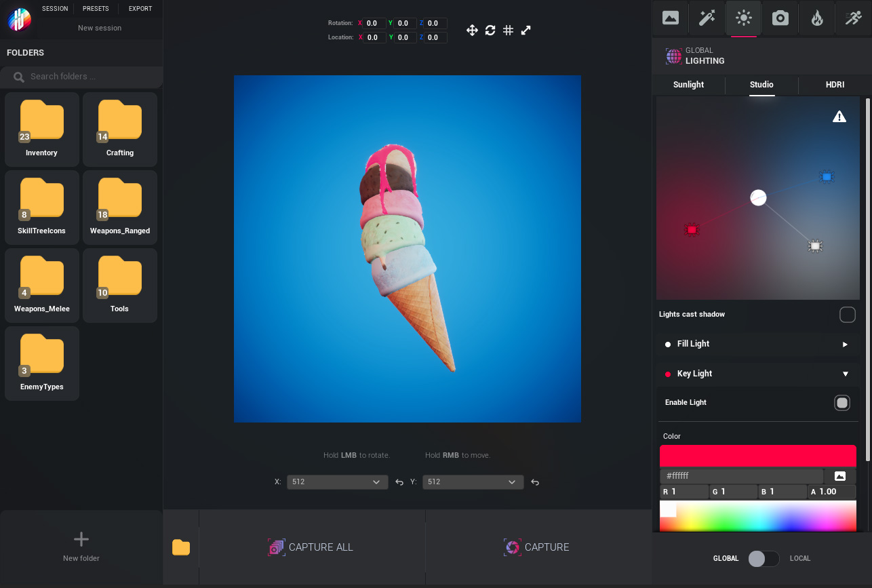Click the Rotation Y value field
The image size is (872, 588).
(x=405, y=24)
